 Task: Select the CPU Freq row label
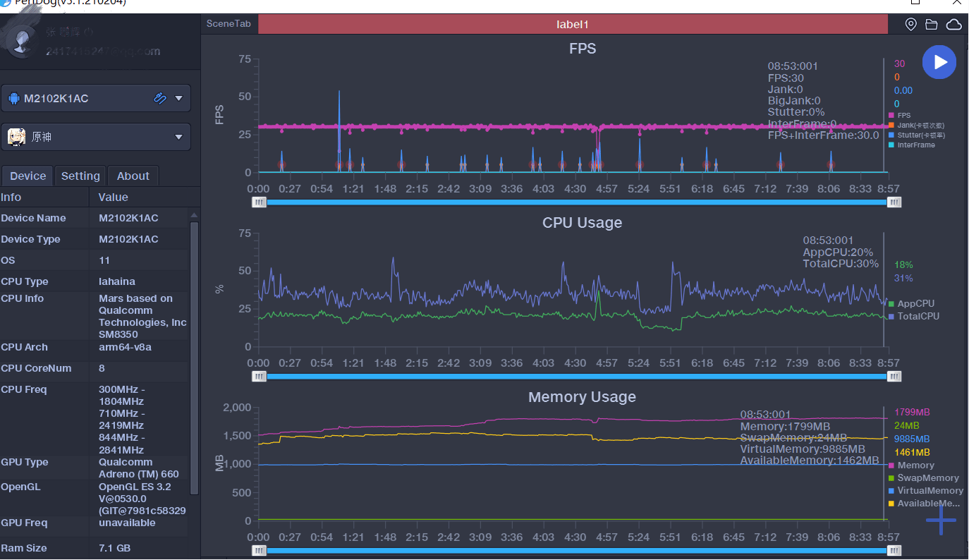click(x=24, y=389)
